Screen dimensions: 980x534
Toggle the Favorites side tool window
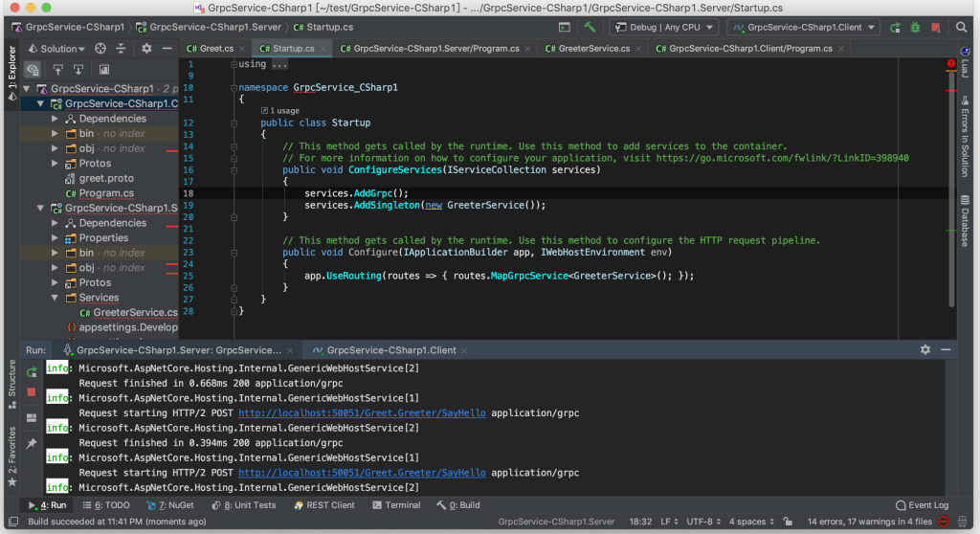pyautogui.click(x=11, y=456)
